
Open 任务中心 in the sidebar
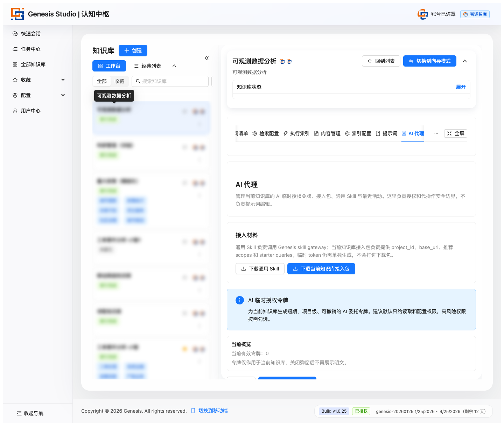[x=31, y=49]
